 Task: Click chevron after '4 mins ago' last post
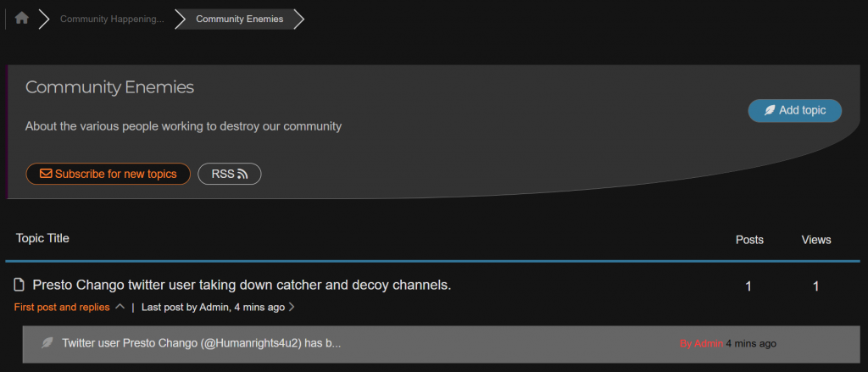(292, 307)
